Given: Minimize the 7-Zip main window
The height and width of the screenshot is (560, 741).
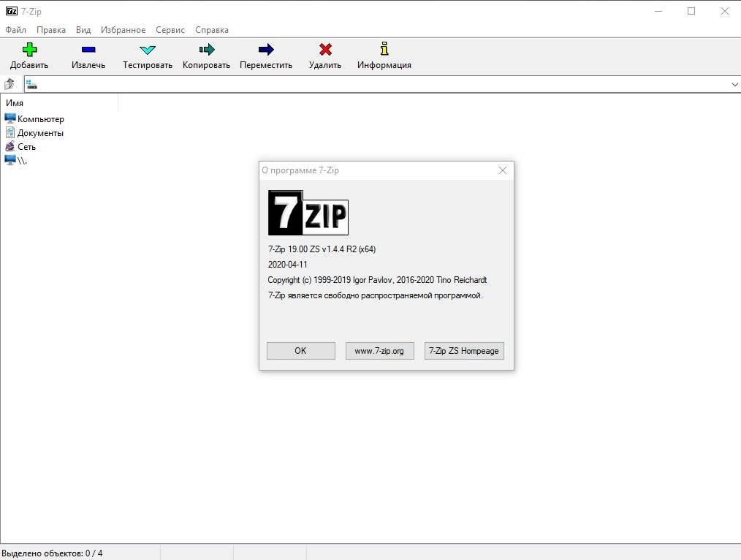Looking at the screenshot, I should click(x=658, y=11).
